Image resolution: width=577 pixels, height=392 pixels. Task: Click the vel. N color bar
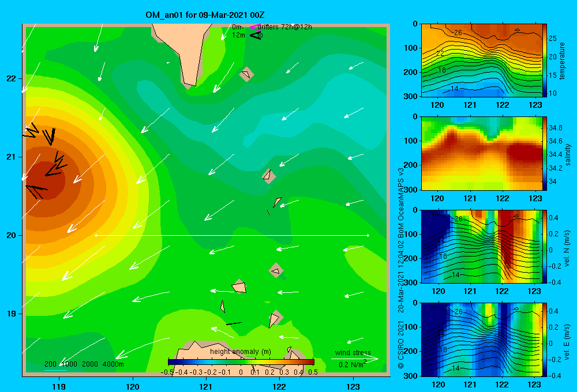[x=544, y=246]
